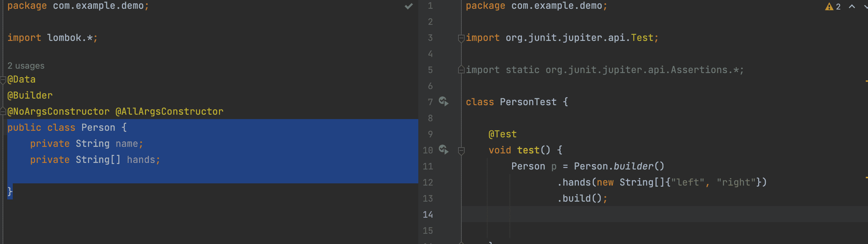Collapse the test() method body fold marker

(461, 150)
